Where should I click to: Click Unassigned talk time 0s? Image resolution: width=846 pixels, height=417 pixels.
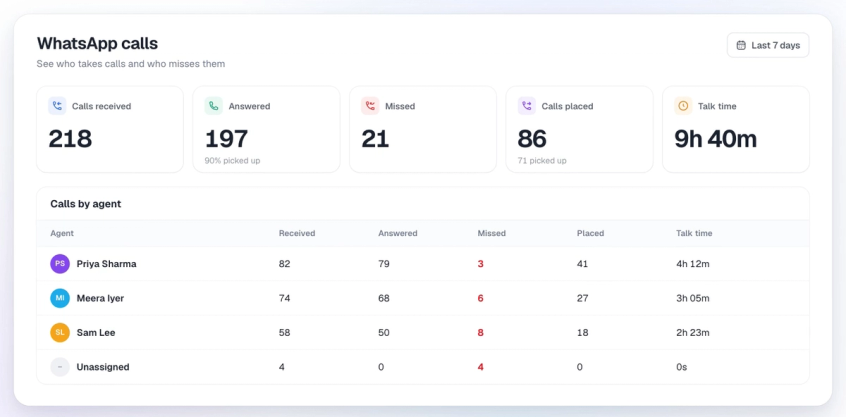(x=682, y=367)
